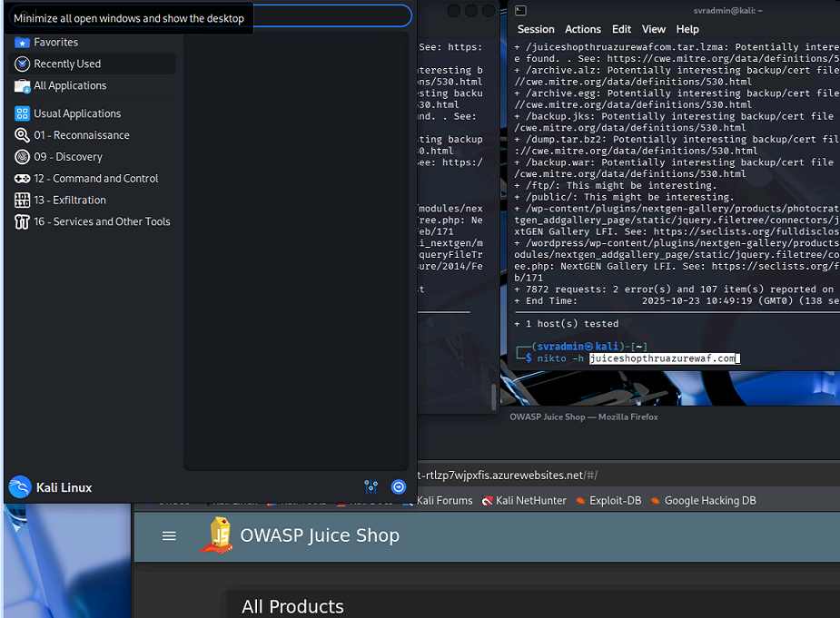Open Usual Applications category
Viewport: 840px width, 618px height.
[x=77, y=113]
